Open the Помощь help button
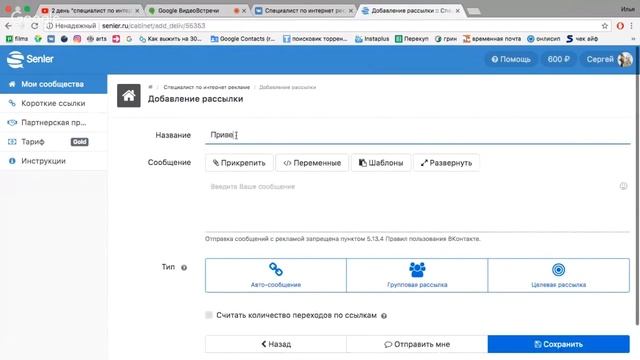The height and width of the screenshot is (360, 640). pos(511,59)
